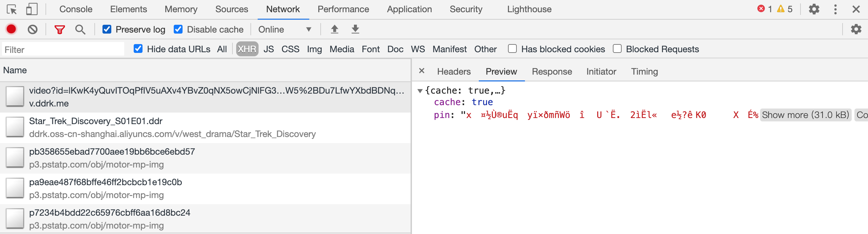Click Show more (31.0 kB) button
This screenshot has height=234, width=868.
tap(805, 115)
